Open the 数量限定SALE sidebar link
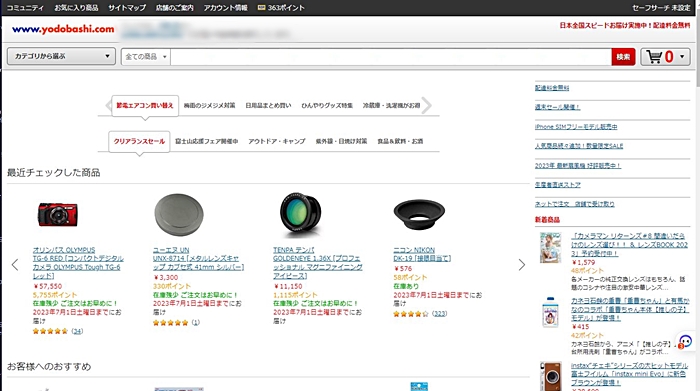The height and width of the screenshot is (391, 700). pos(579,146)
